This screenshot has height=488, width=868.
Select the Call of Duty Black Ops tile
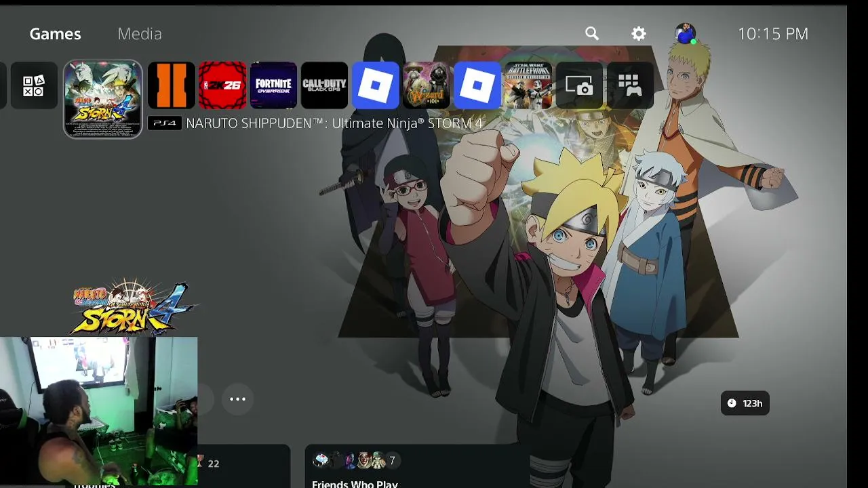tap(324, 85)
